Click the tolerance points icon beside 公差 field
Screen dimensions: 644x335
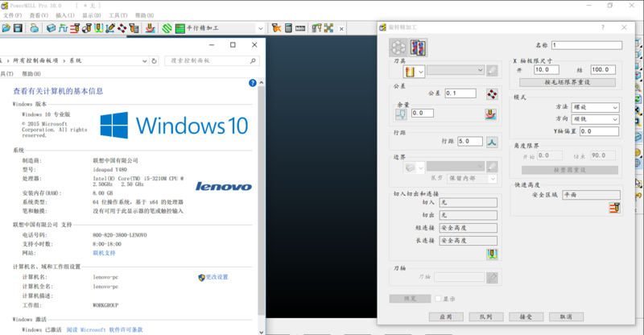tap(492, 93)
